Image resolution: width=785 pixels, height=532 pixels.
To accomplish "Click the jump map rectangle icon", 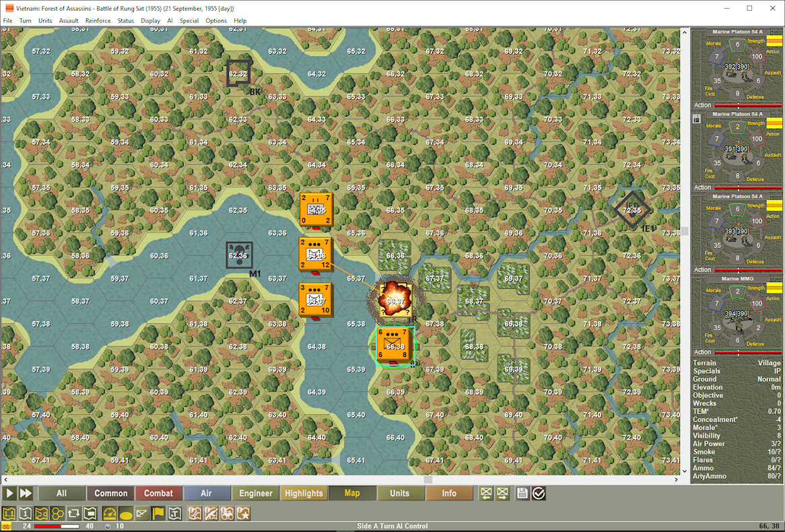I will [90, 513].
